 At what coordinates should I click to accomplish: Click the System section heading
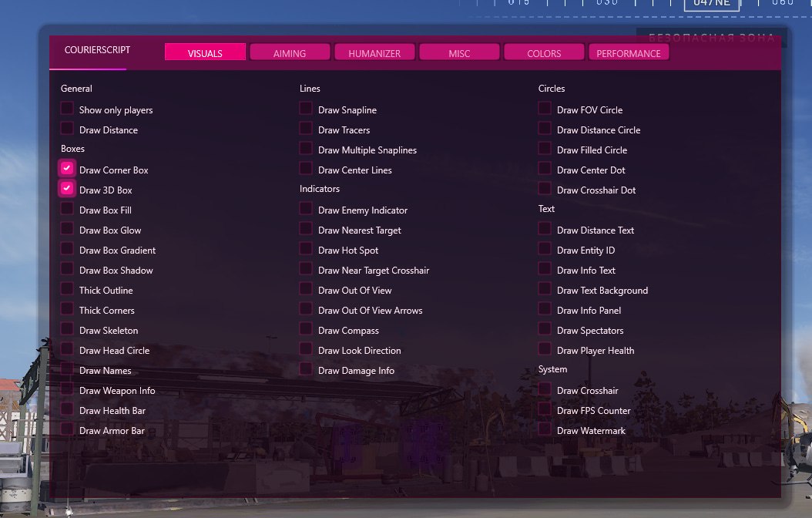[x=552, y=369]
